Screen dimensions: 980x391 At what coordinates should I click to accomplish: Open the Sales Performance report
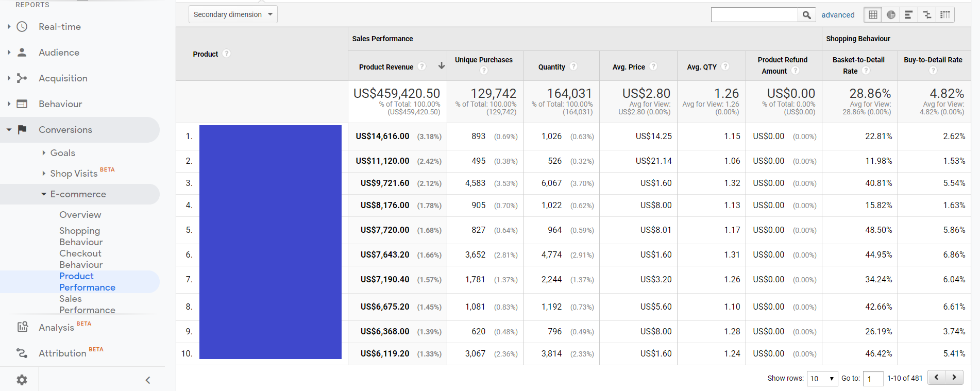pyautogui.click(x=87, y=304)
